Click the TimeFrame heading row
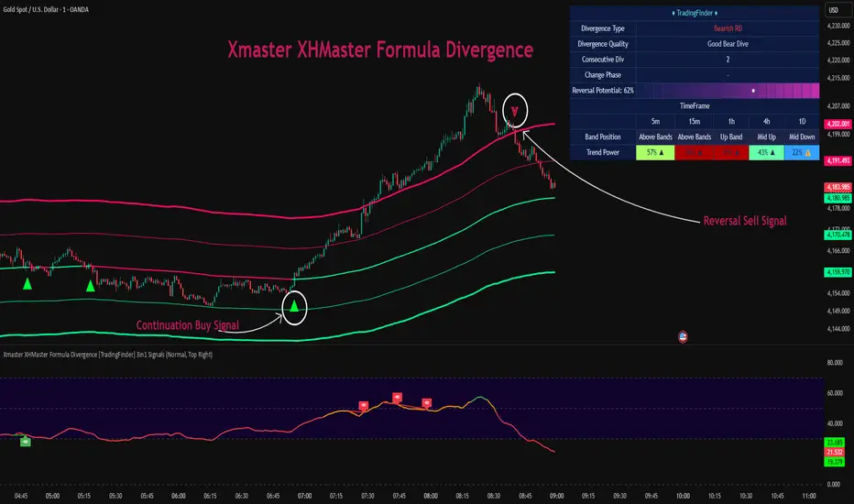The width and height of the screenshot is (854, 504). point(695,105)
